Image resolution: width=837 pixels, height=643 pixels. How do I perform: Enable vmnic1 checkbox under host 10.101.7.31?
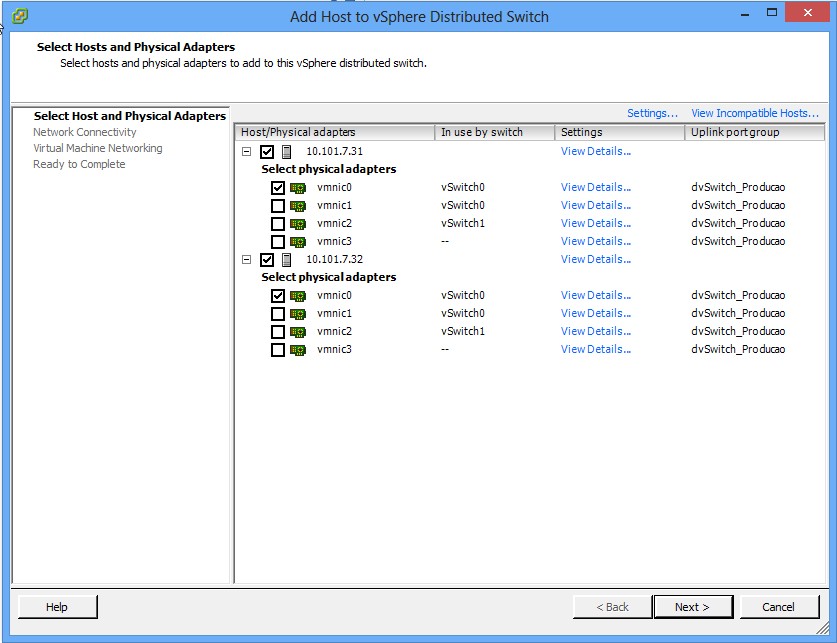(278, 206)
